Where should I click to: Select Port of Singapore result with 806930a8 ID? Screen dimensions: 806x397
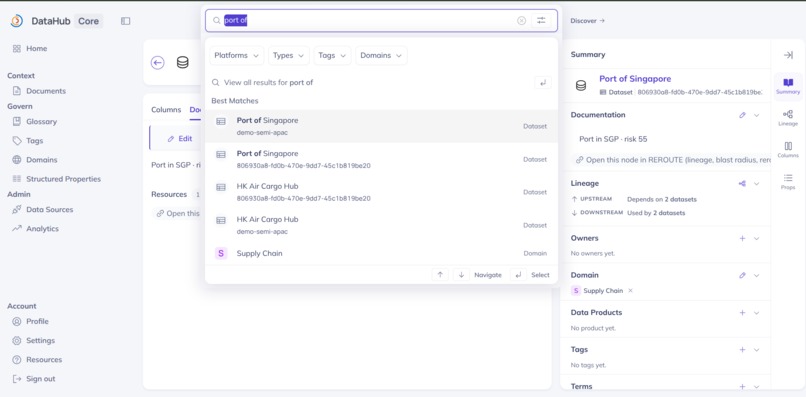[381, 159]
